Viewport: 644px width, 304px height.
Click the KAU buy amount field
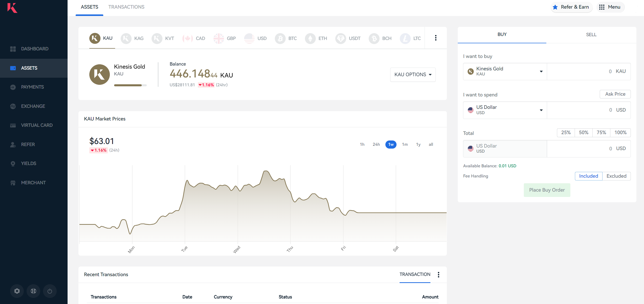pos(589,71)
